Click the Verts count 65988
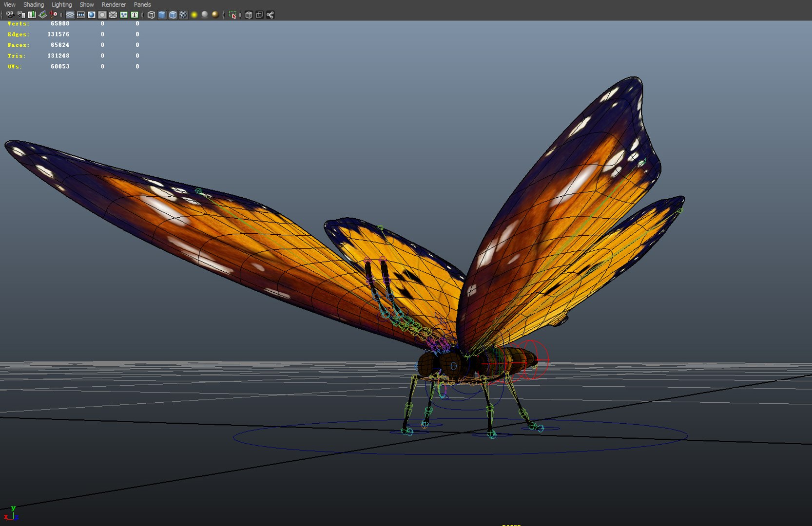Screen dimensions: 812x526 point(60,23)
